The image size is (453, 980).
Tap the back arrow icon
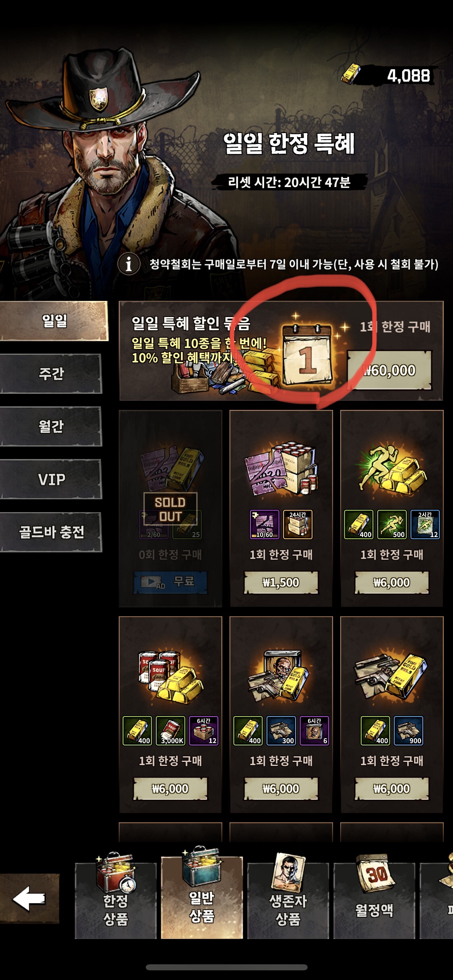(29, 898)
